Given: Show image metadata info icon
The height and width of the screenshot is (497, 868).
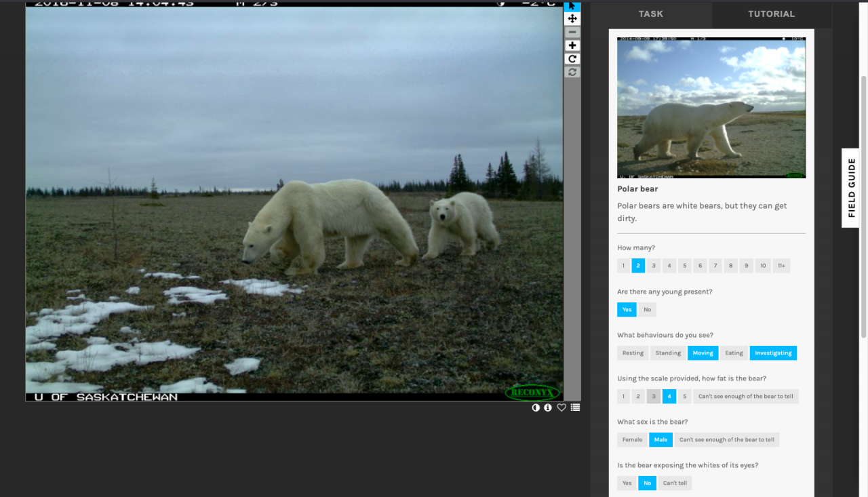Looking at the screenshot, I should (x=548, y=407).
